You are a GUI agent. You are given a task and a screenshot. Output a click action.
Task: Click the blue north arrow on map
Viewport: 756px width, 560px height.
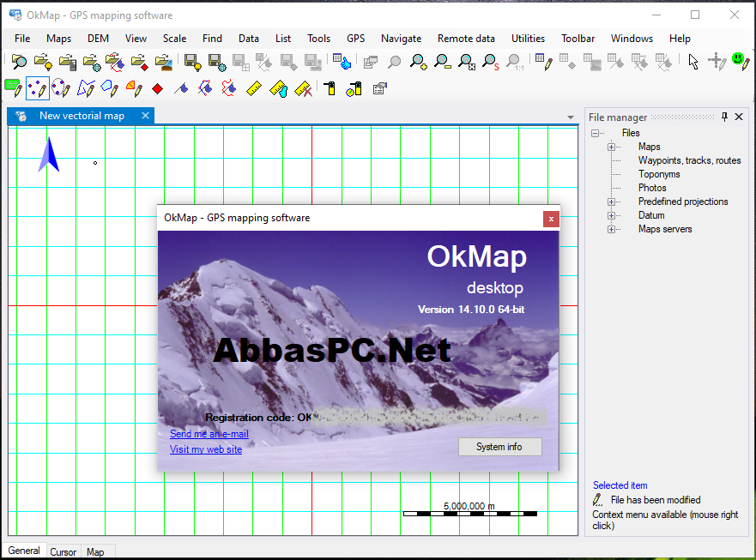[x=49, y=154]
